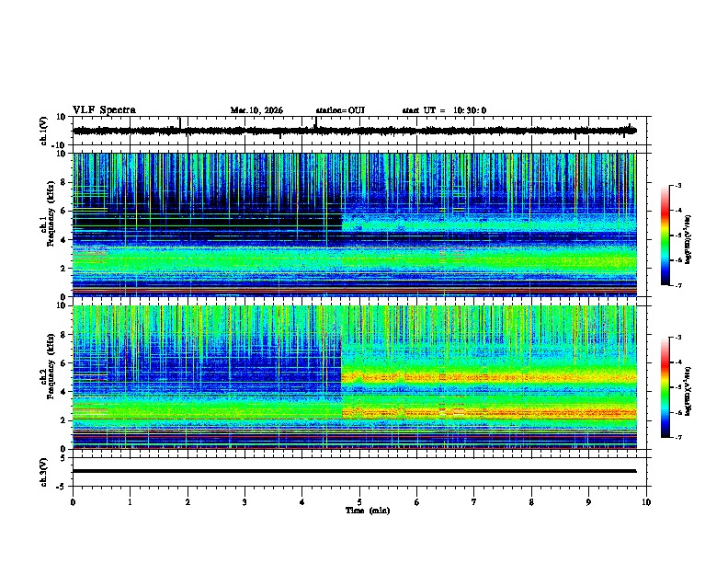Click the "4" kHz tick on ch.1 spectrogram axis

64,240
